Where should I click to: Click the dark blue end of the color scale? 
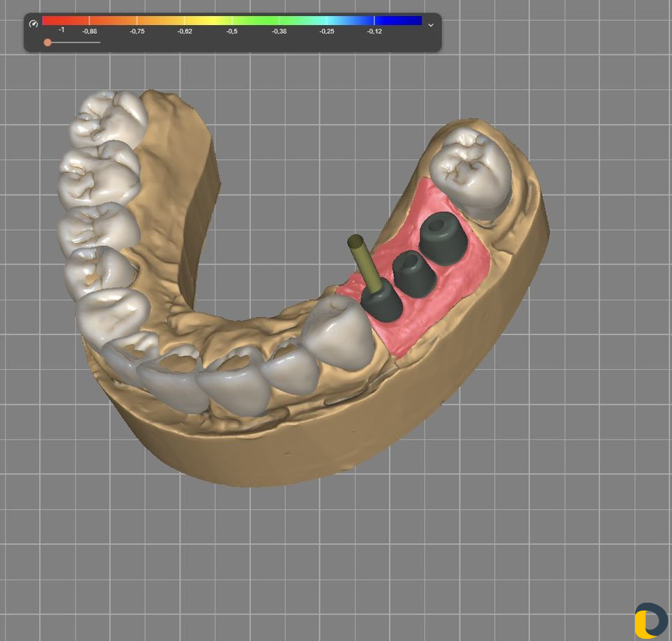pos(399,20)
